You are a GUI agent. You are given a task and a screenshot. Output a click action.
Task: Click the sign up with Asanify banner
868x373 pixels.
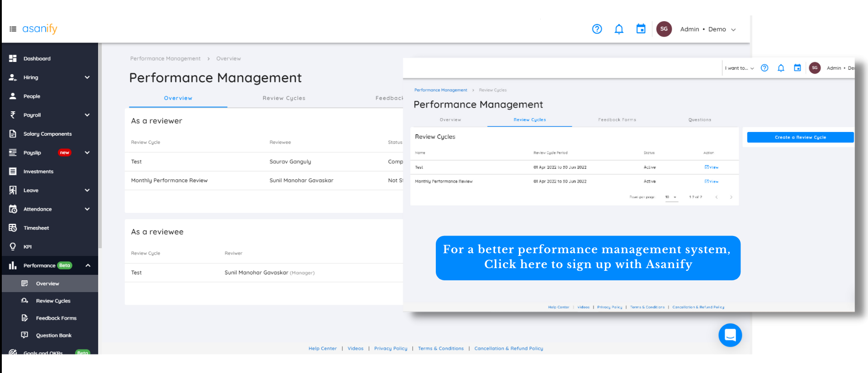588,258
